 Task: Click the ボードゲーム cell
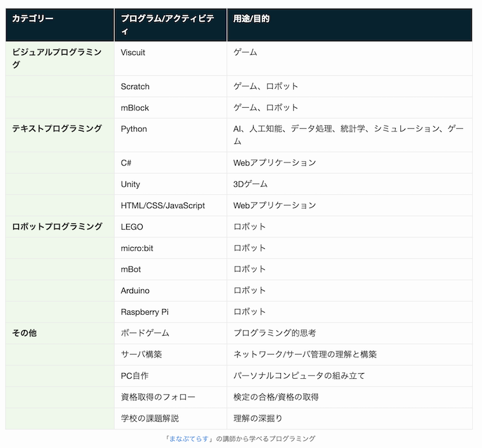click(171, 333)
